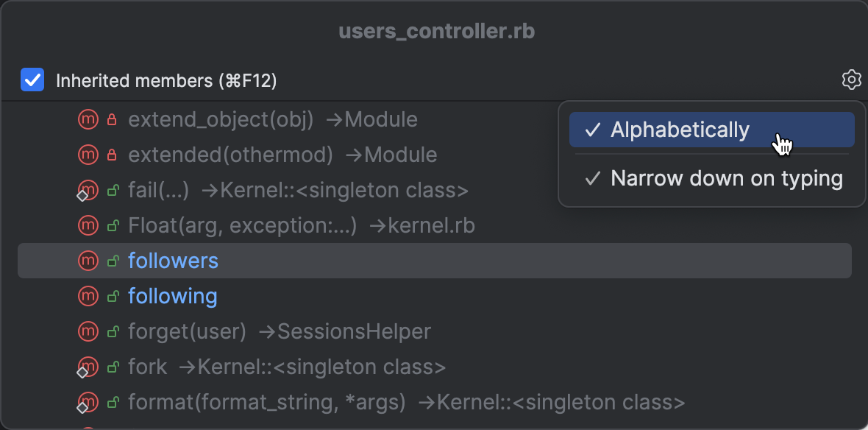Click the method icon beside format(format_string, *args)

88,402
